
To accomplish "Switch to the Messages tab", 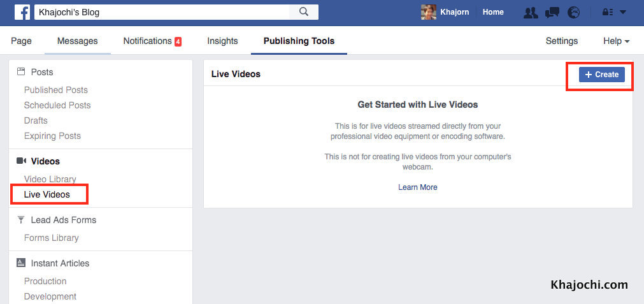I will (x=78, y=41).
